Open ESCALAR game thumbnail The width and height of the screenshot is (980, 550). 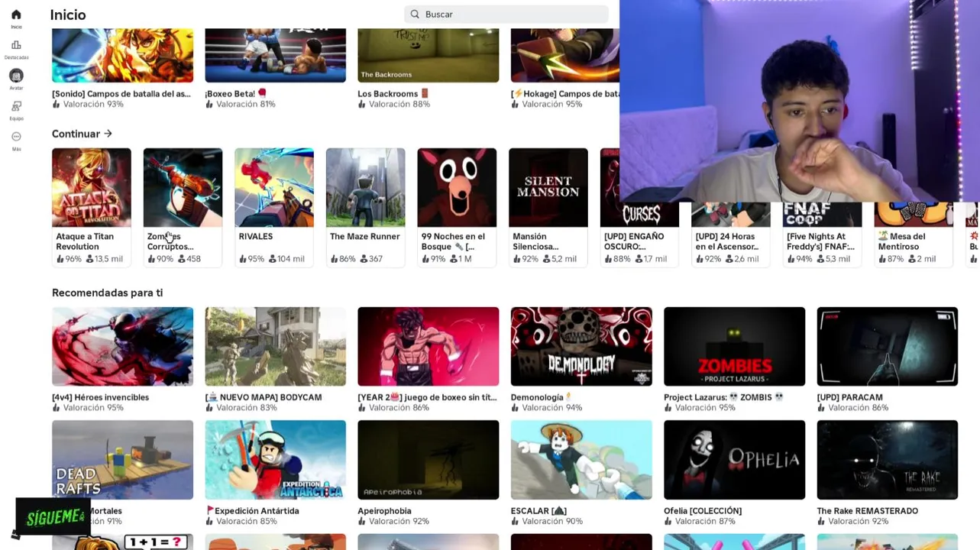(x=581, y=460)
